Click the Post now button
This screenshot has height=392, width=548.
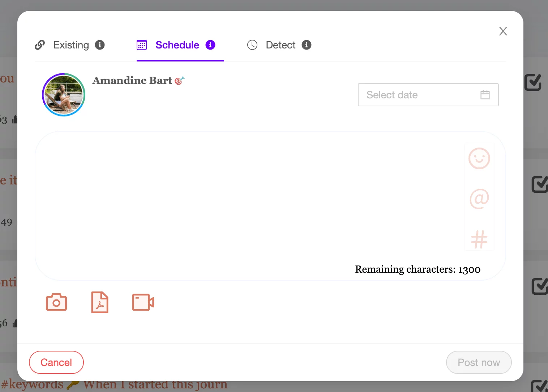pyautogui.click(x=479, y=362)
